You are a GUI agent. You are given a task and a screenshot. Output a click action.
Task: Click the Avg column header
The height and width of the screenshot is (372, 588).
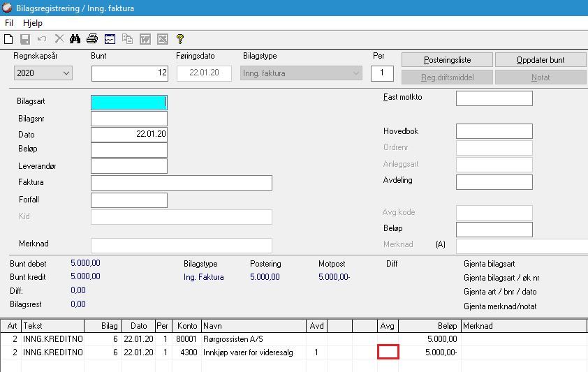(x=388, y=326)
